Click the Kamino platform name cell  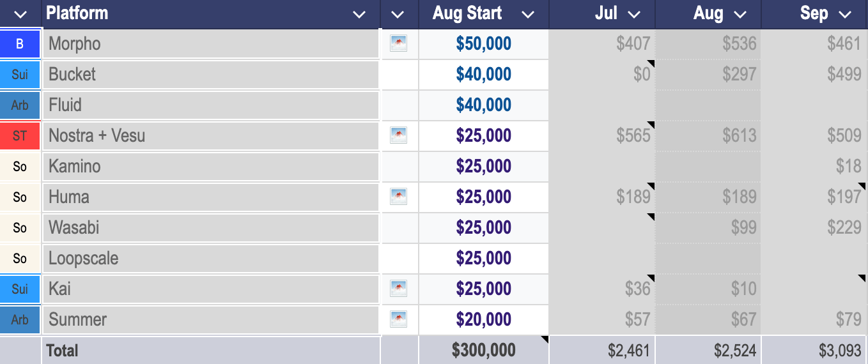[212, 167]
